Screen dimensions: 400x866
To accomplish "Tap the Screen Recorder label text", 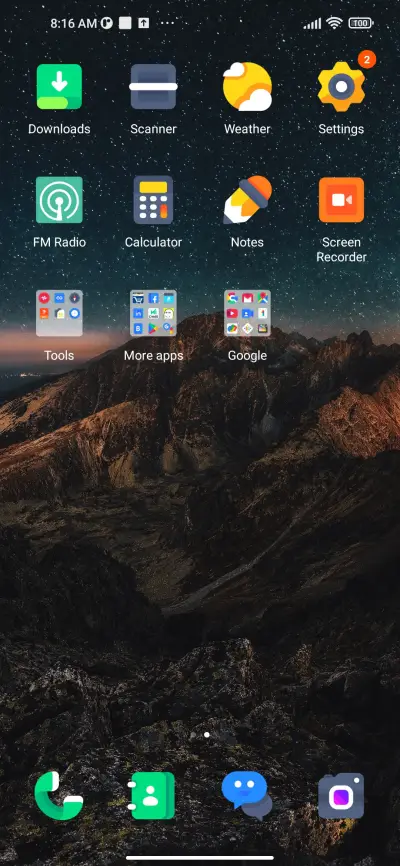I will pos(341,250).
